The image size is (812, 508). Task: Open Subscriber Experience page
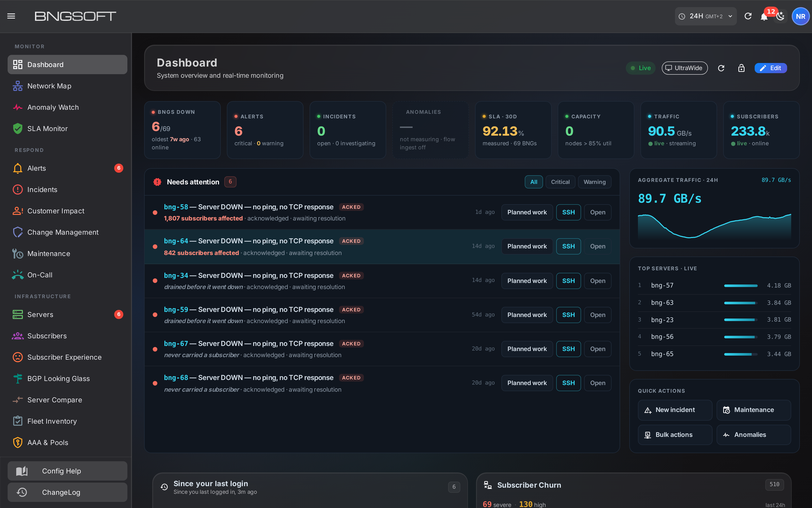67,357
